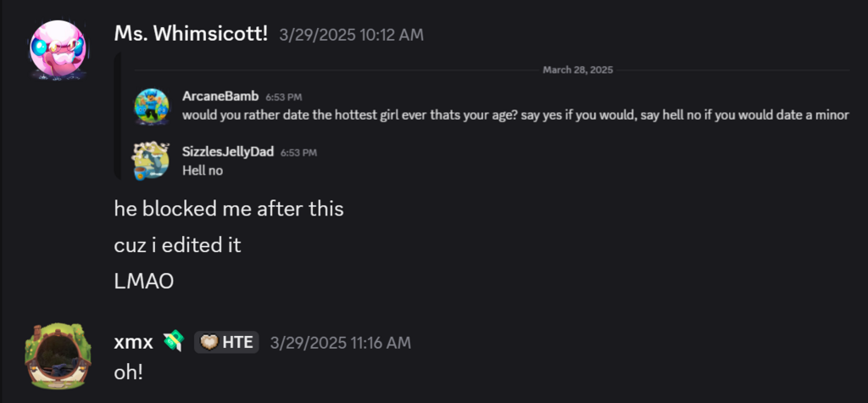Click the March 28, 2025 date divider

tap(577, 70)
